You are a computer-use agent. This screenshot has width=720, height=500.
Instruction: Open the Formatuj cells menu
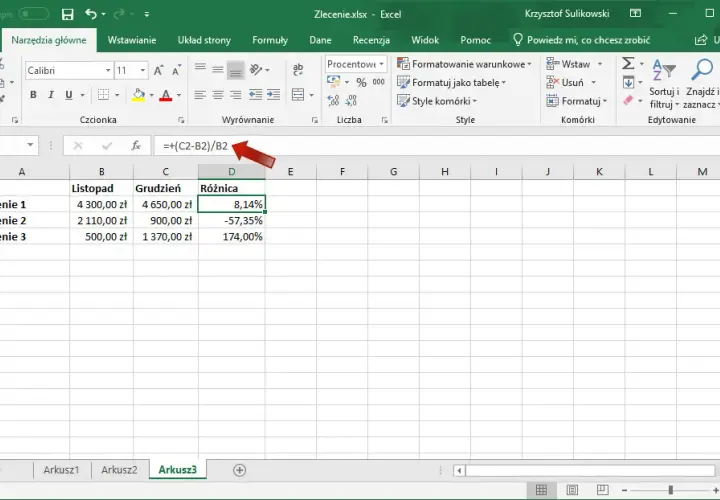tap(577, 101)
